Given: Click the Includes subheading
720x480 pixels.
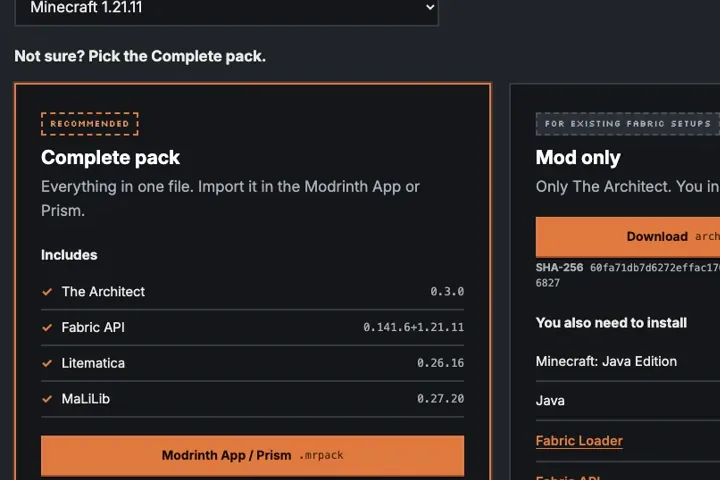Looking at the screenshot, I should pos(69,255).
